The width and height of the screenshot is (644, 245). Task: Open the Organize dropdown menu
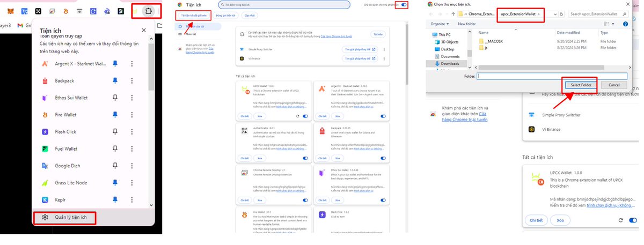pyautogui.click(x=440, y=24)
